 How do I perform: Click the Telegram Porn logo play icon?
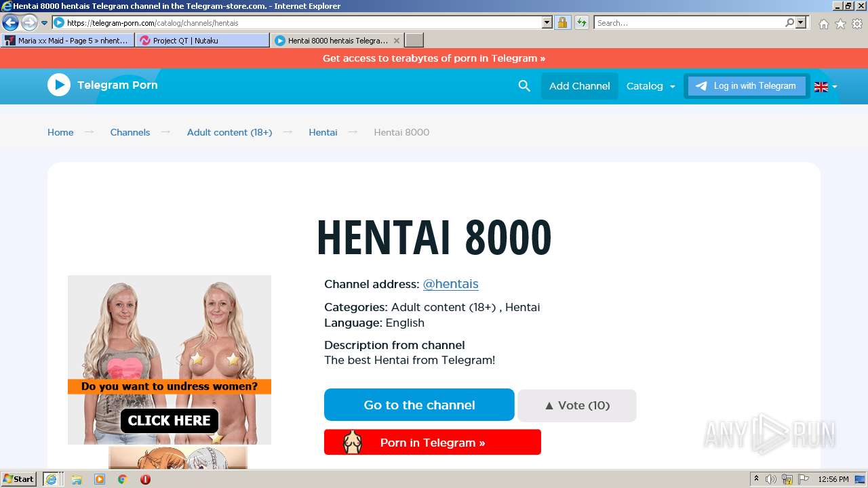click(x=59, y=85)
